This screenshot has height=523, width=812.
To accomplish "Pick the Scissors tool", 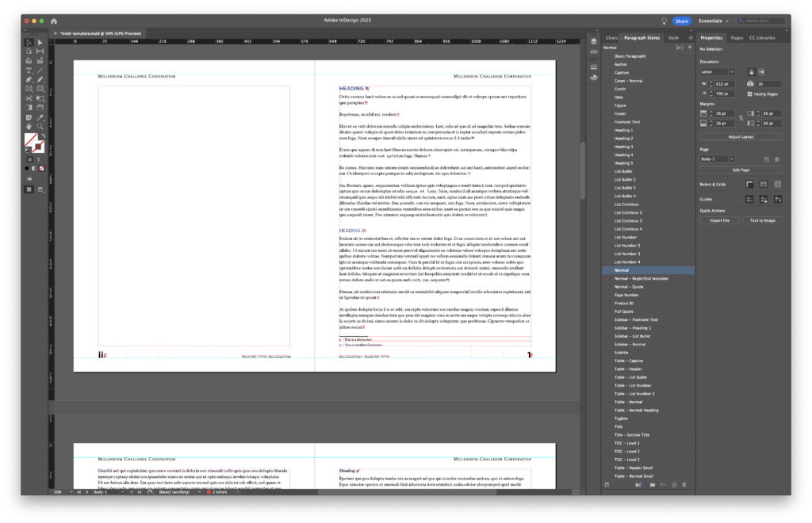I will 29,98.
